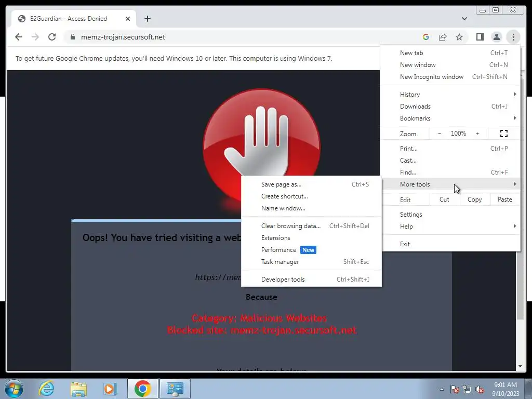Click the Copy button in Edit row
The height and width of the screenshot is (399, 532).
pyautogui.click(x=475, y=199)
